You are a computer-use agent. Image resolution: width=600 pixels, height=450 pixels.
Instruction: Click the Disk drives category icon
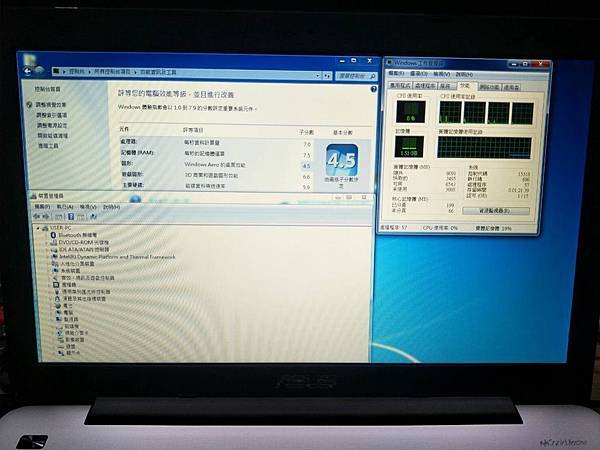pyautogui.click(x=60, y=326)
